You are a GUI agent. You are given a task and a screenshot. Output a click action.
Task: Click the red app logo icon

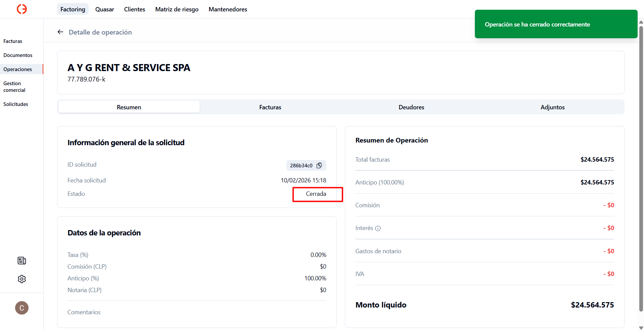point(22,9)
